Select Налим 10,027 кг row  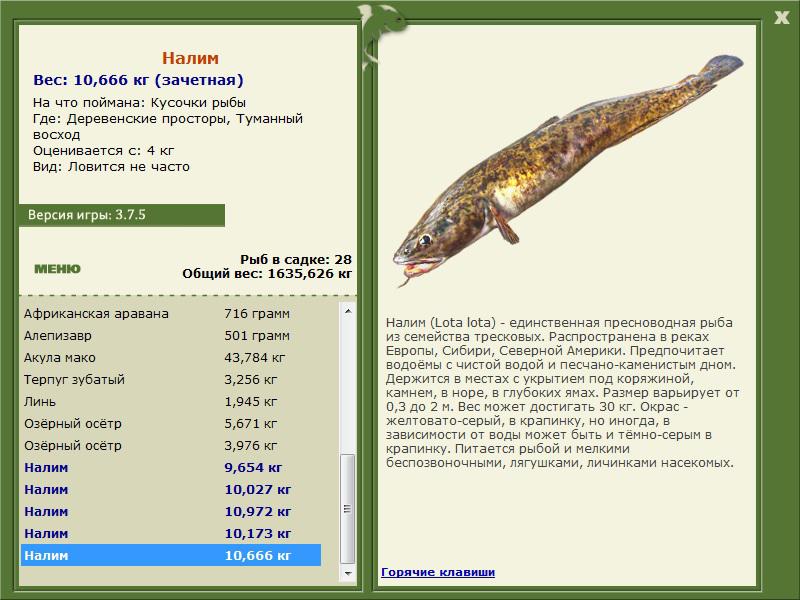(171, 489)
